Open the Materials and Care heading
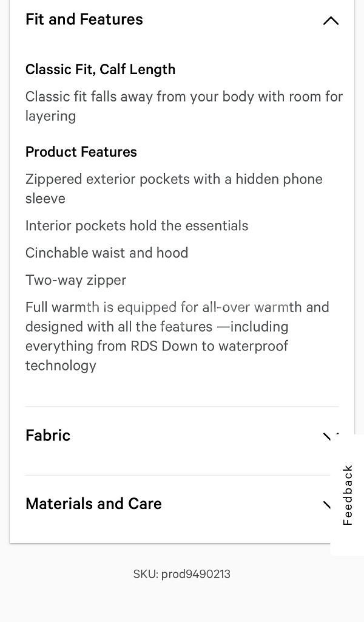Viewport: 364px width, 622px height. tap(93, 504)
